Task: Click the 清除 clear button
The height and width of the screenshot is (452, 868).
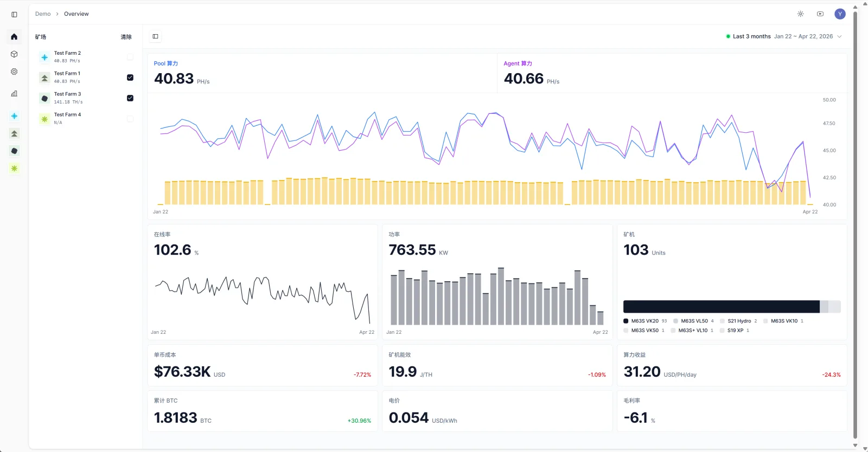Action: click(126, 37)
